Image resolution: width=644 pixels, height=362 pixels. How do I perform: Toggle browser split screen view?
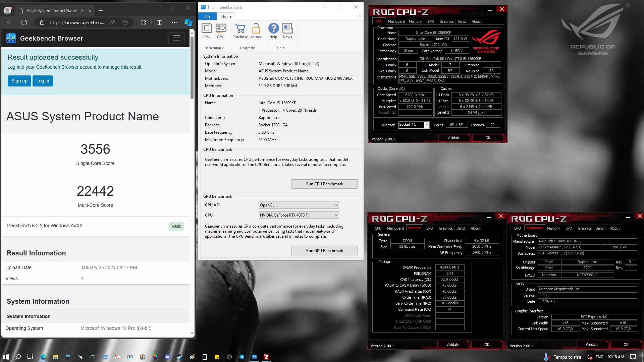coord(159,22)
